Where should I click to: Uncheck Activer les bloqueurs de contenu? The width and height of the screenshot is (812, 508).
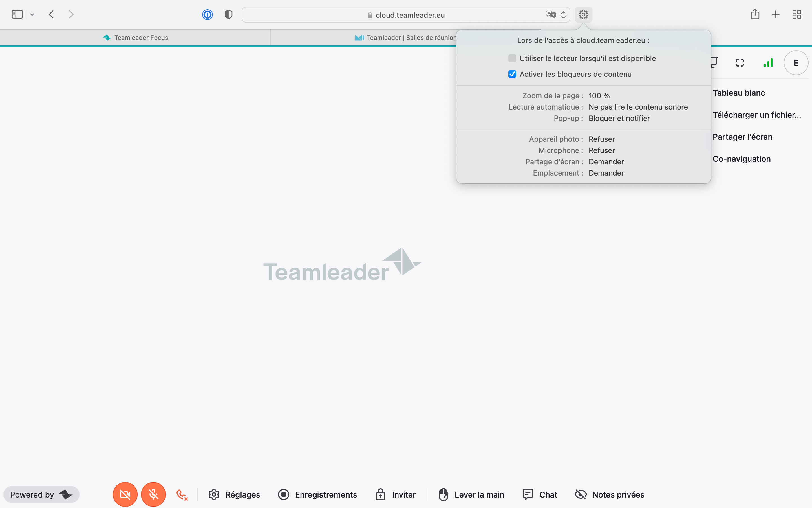point(512,74)
